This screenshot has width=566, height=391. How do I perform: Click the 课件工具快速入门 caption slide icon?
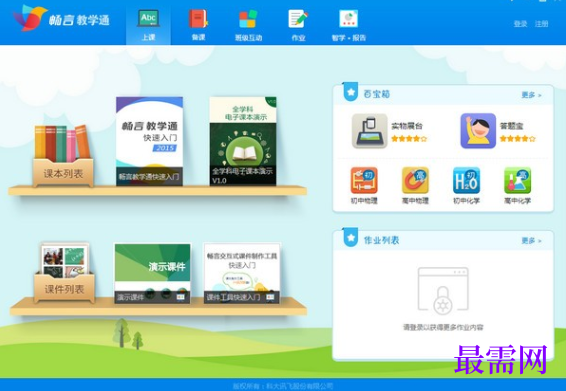(270, 297)
